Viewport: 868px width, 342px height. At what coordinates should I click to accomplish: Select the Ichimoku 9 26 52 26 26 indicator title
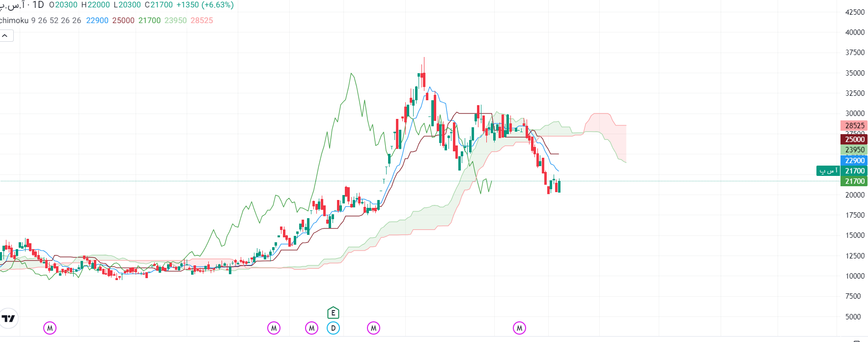[40, 21]
